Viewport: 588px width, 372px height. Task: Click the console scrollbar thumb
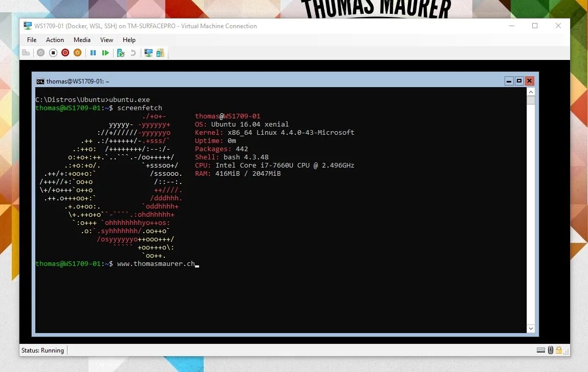point(531,100)
